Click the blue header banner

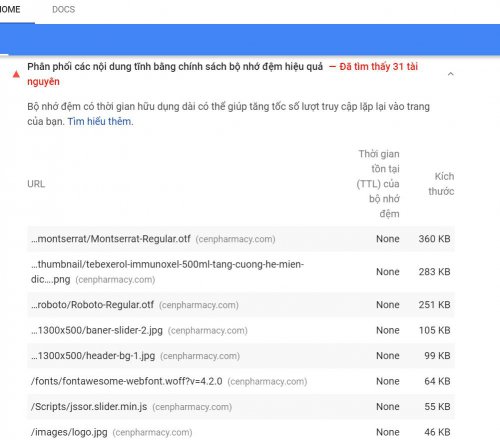pos(250,39)
